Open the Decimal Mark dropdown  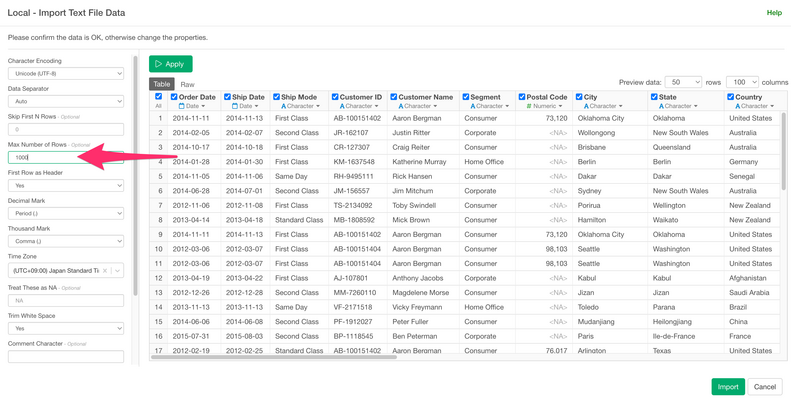[x=66, y=213]
